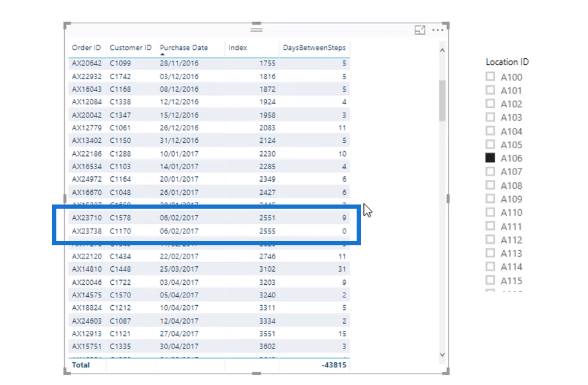This screenshot has height=385, width=588.
Task: Click customer C1087 cell
Action: point(120,321)
